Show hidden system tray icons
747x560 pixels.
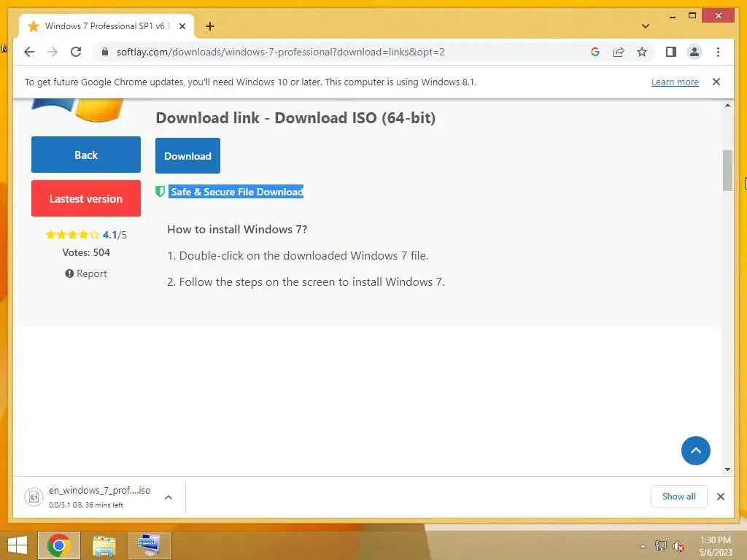coord(643,546)
